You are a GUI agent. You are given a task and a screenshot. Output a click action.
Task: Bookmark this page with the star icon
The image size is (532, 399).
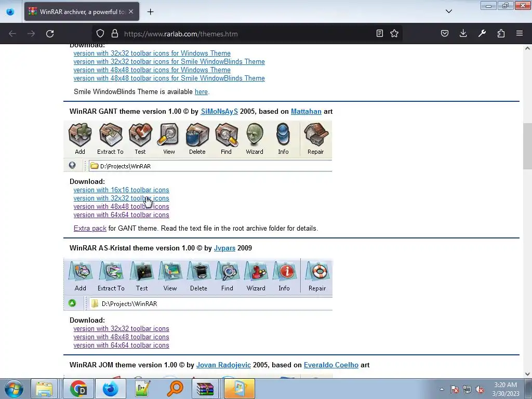[394, 34]
